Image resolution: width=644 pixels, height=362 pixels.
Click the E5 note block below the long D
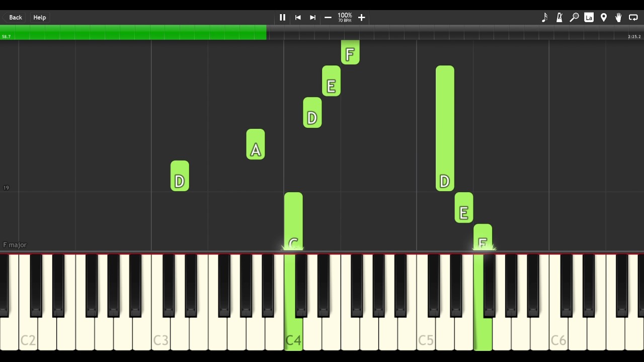(x=464, y=208)
